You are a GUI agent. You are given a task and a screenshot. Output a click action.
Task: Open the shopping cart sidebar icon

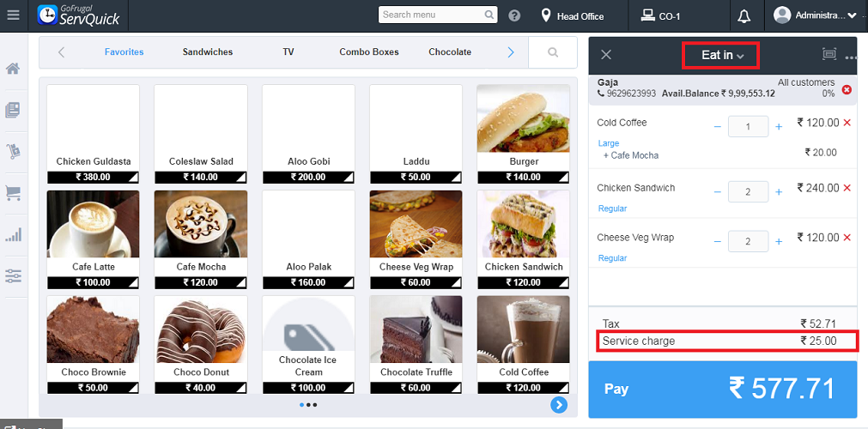pyautogui.click(x=13, y=193)
